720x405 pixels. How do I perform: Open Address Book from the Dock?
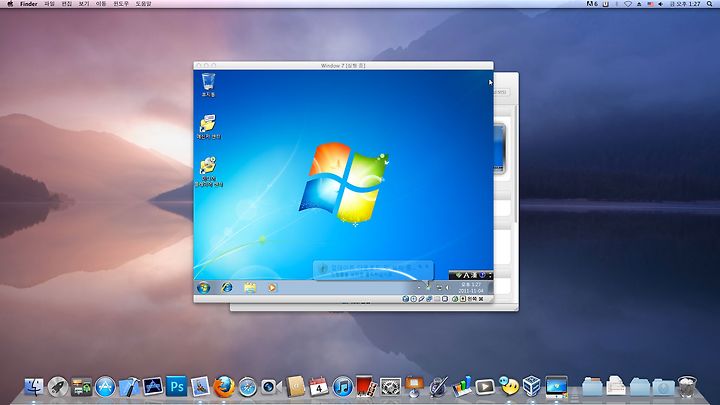295,387
